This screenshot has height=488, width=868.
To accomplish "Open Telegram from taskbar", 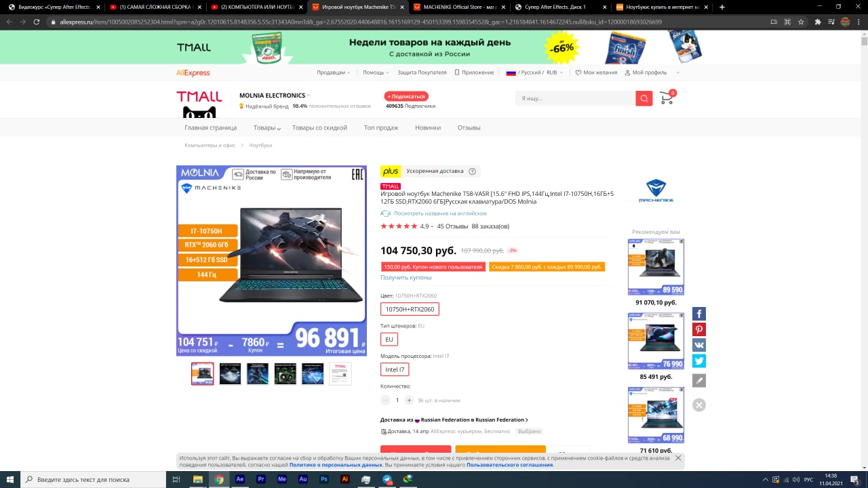I will click(x=387, y=479).
